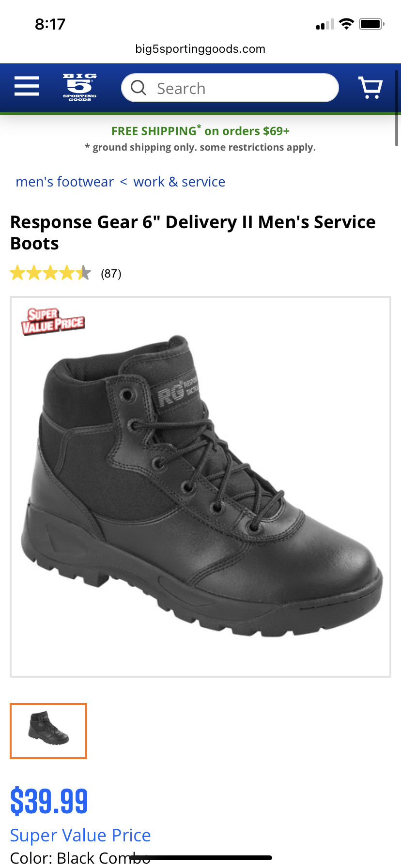Tap the Wi-Fi status icon

pyautogui.click(x=346, y=24)
